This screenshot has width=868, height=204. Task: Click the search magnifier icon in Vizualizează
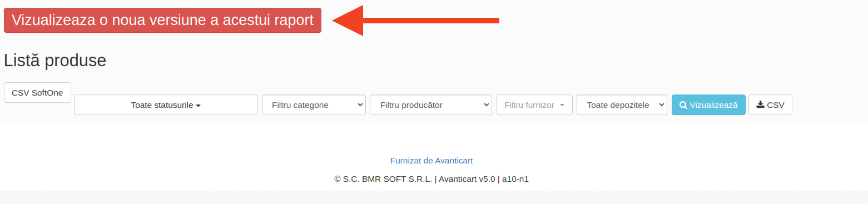683,105
